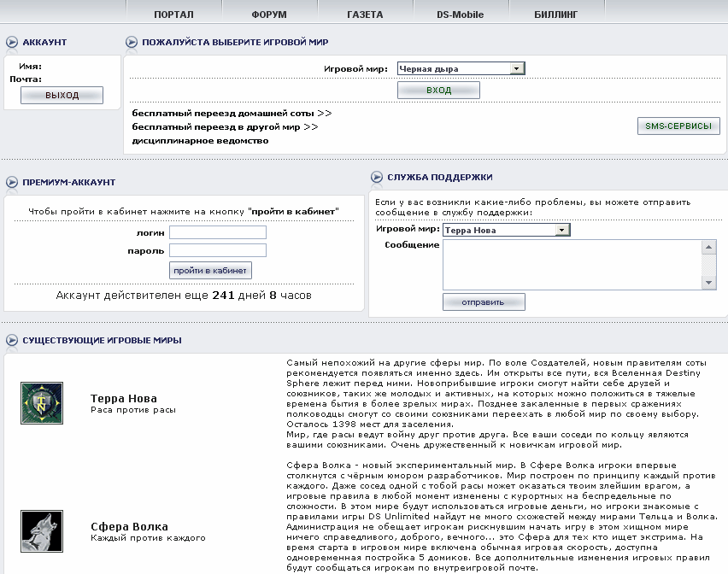Open SMS-СЕРВИСЫ button
This screenshot has width=728, height=574.
coord(678,126)
